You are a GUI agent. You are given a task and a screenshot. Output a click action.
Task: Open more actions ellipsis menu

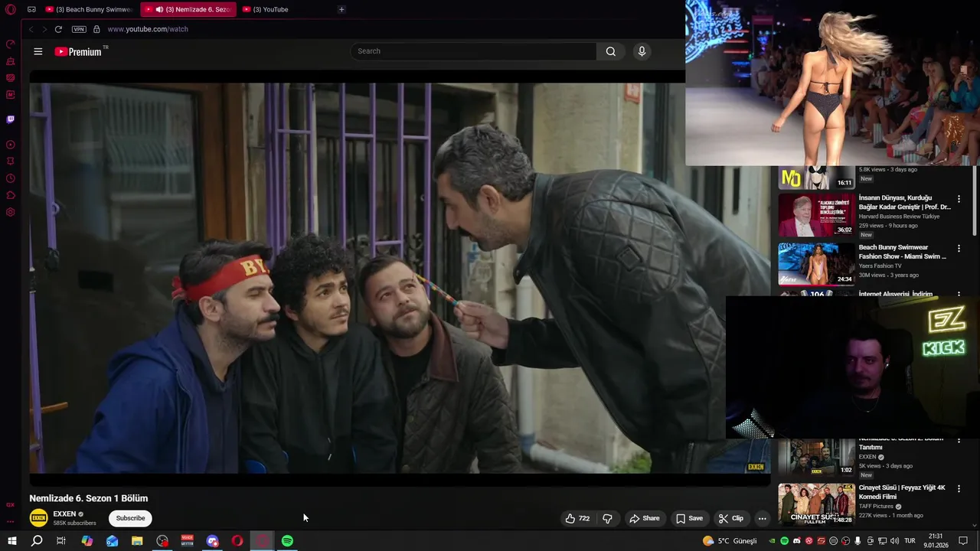[x=762, y=518]
